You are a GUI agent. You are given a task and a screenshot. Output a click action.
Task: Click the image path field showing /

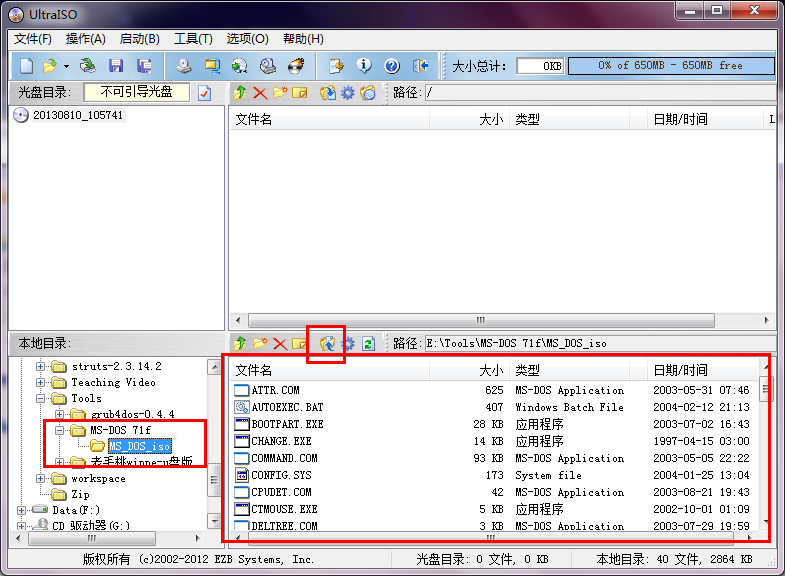pos(600,93)
